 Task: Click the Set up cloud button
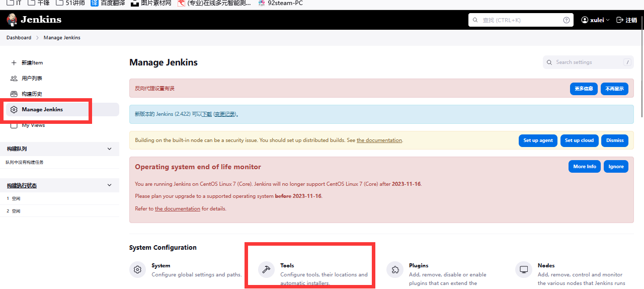coord(579,140)
